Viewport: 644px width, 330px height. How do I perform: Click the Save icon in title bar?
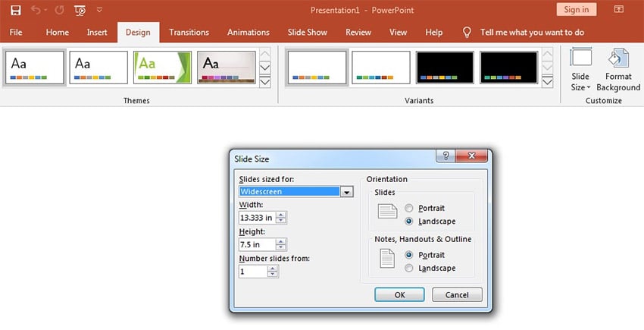tap(16, 10)
